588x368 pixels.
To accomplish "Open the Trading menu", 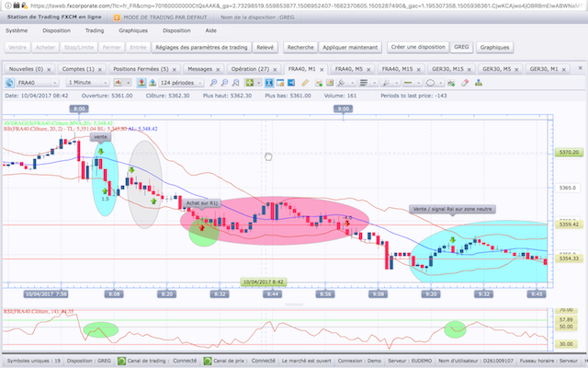I will pos(95,30).
